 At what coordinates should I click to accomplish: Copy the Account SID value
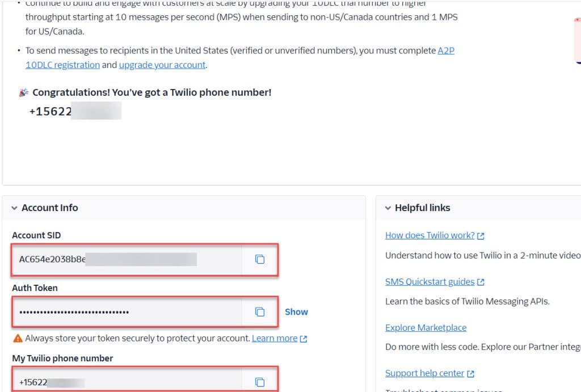coord(260,259)
